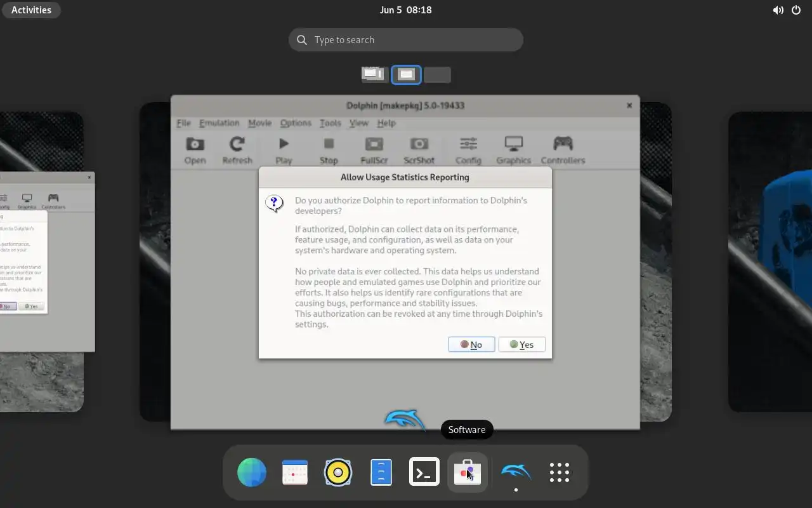Image resolution: width=812 pixels, height=508 pixels.
Task: Open the file archive dock icon
Action: tap(381, 472)
